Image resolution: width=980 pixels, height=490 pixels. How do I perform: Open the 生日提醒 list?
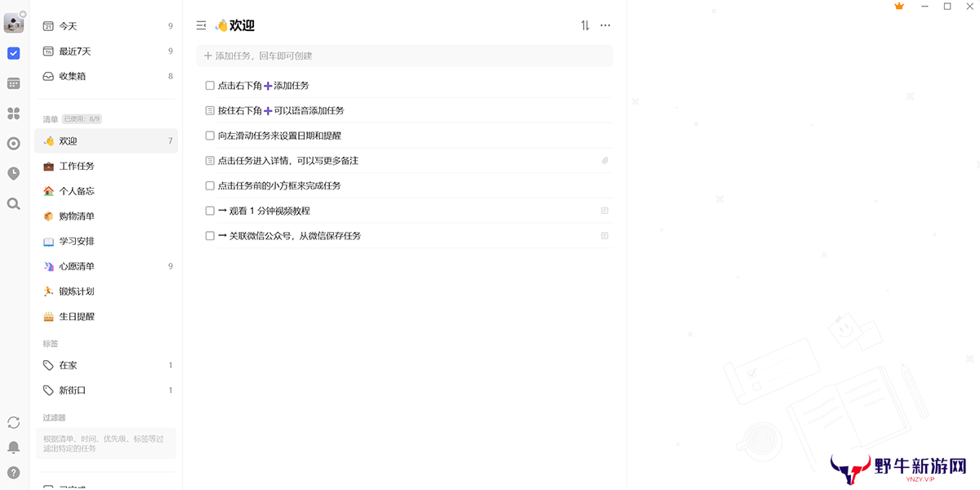click(106, 316)
